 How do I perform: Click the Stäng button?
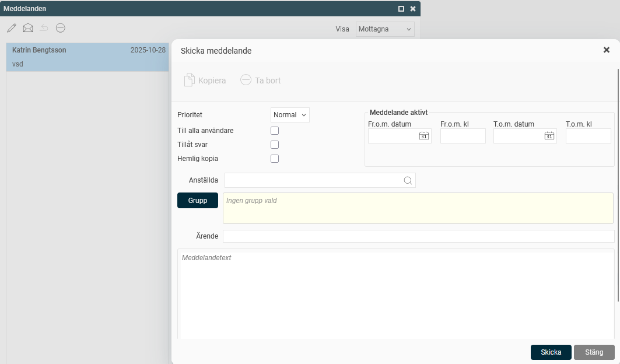[594, 352]
